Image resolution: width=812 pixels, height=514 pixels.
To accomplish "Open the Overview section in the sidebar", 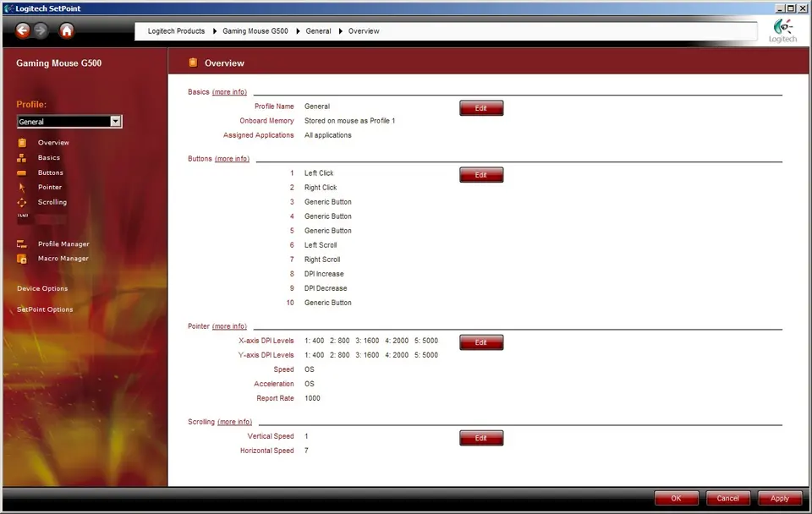I will (x=53, y=143).
